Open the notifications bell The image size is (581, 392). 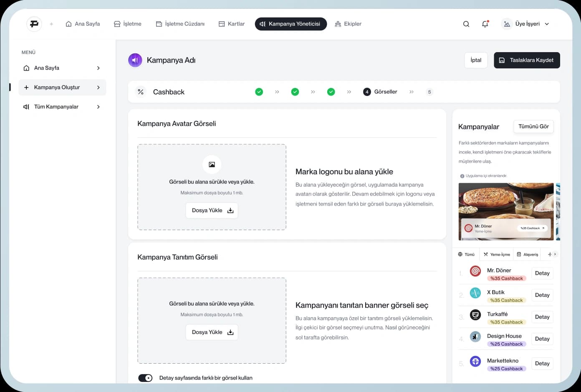click(485, 24)
